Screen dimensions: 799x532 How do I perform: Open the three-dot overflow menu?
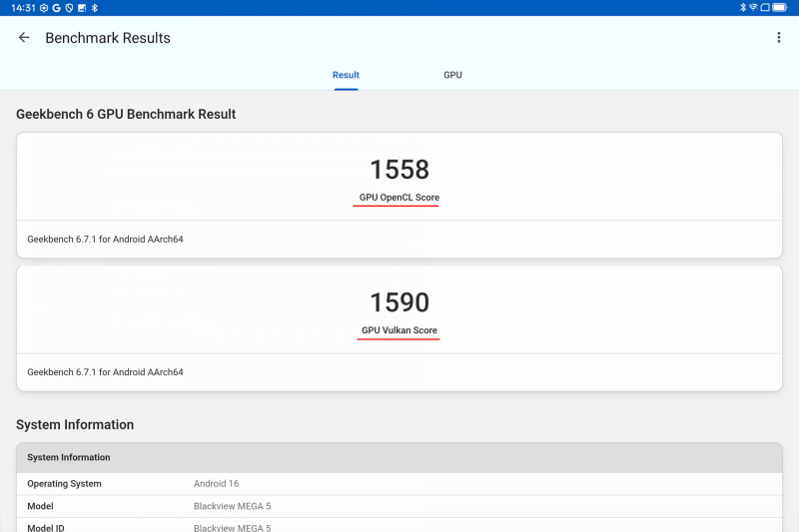tap(779, 37)
